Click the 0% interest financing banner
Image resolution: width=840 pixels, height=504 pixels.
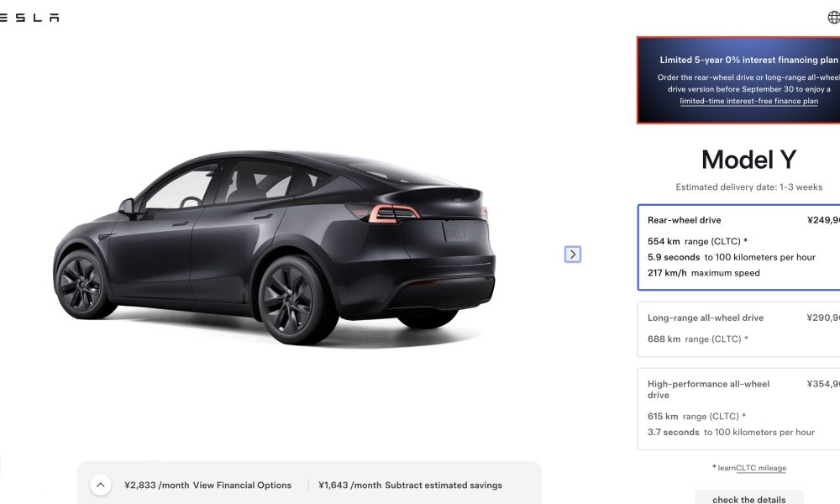tap(738, 81)
